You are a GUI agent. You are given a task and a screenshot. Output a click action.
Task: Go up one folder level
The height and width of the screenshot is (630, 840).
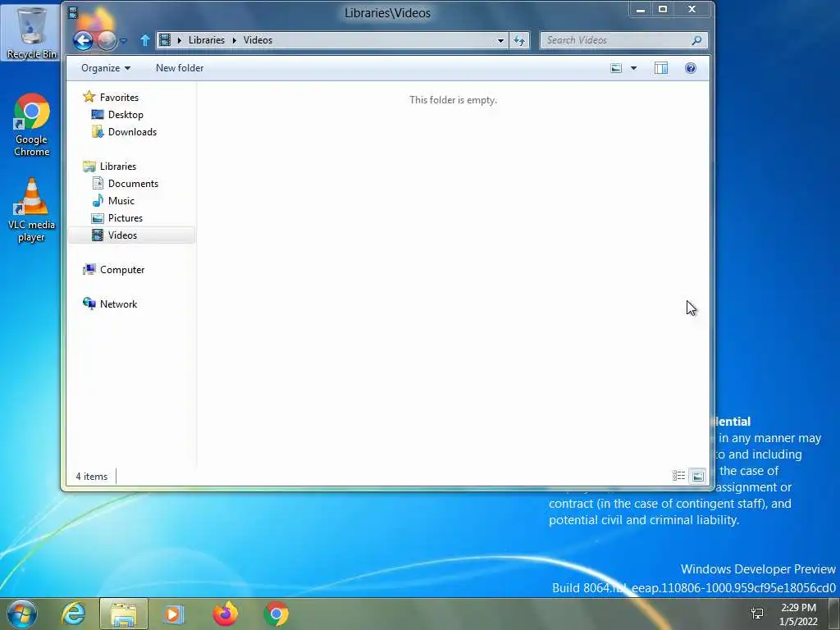point(144,40)
